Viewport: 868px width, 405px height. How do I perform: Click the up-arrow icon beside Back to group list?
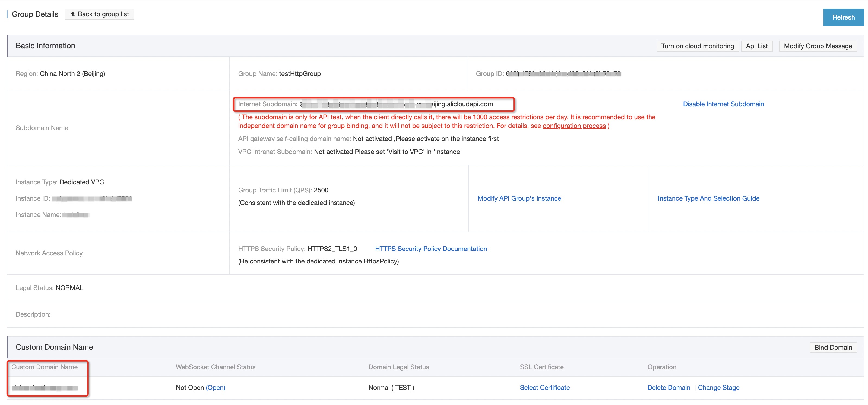72,14
